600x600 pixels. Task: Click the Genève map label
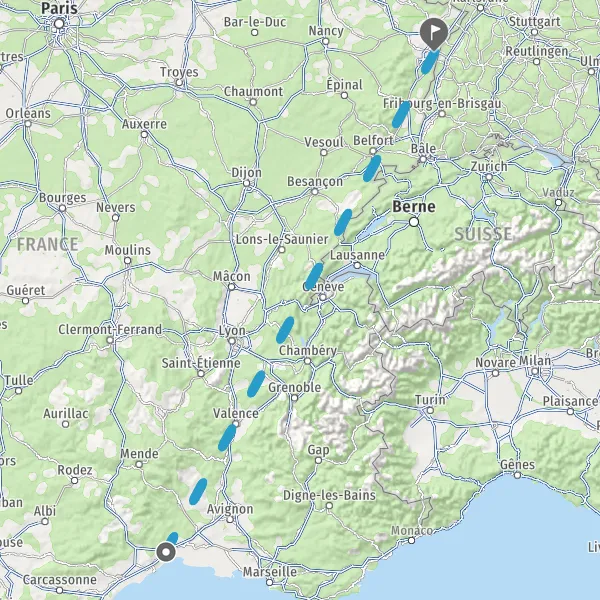(324, 287)
